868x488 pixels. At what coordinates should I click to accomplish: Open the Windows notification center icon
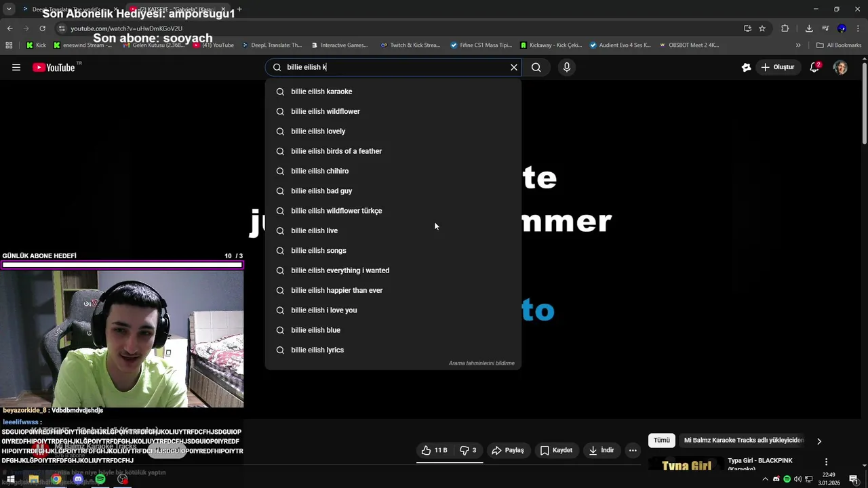(x=853, y=479)
